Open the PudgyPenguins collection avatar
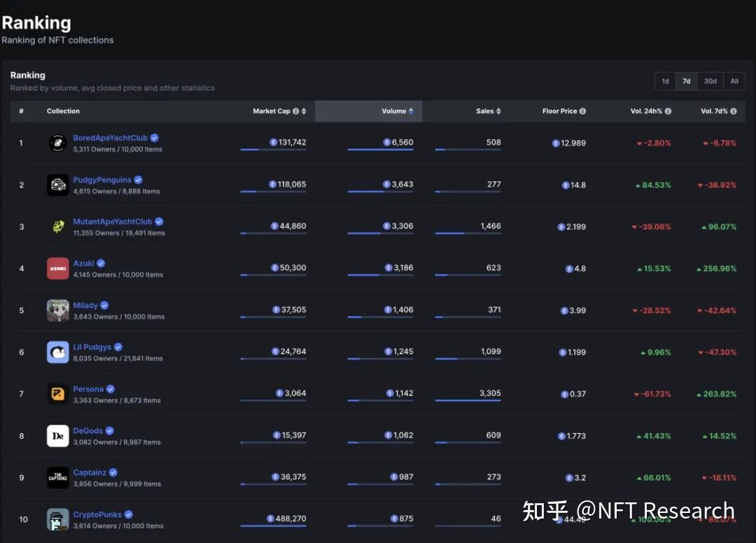The image size is (756, 543). pyautogui.click(x=58, y=185)
